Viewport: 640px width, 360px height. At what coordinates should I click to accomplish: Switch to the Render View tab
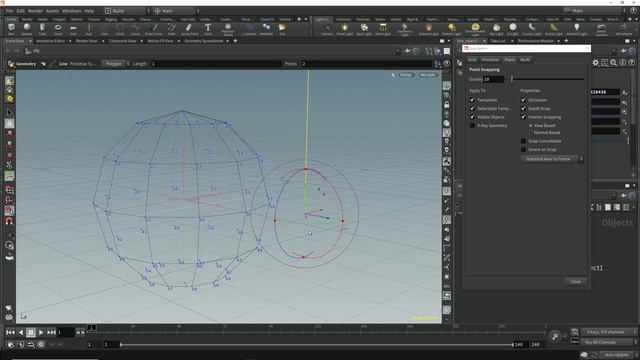tap(86, 41)
